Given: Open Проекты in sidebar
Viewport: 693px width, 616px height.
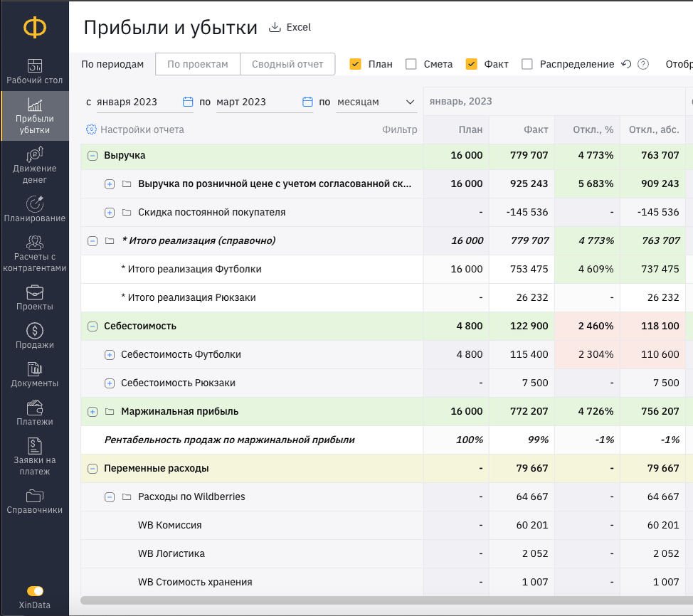Looking at the screenshot, I should point(34,298).
